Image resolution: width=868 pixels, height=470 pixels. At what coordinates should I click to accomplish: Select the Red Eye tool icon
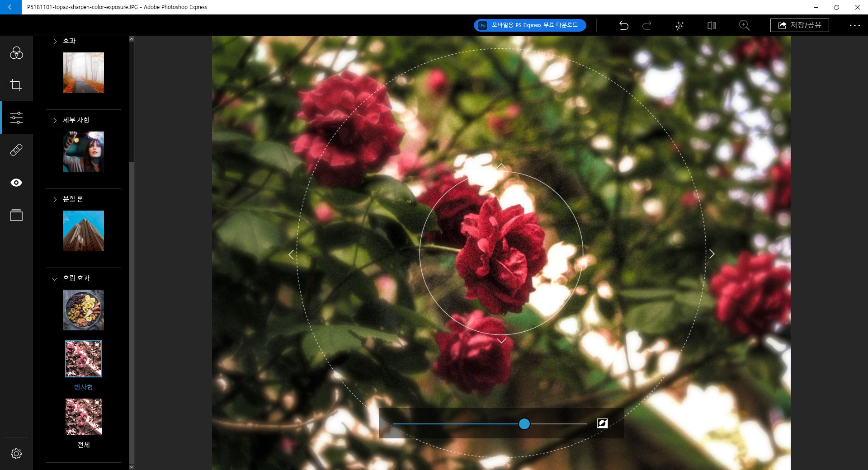16,183
